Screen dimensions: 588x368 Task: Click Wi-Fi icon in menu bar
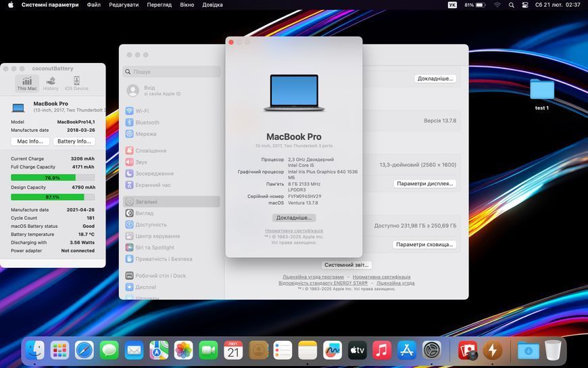pos(497,5)
